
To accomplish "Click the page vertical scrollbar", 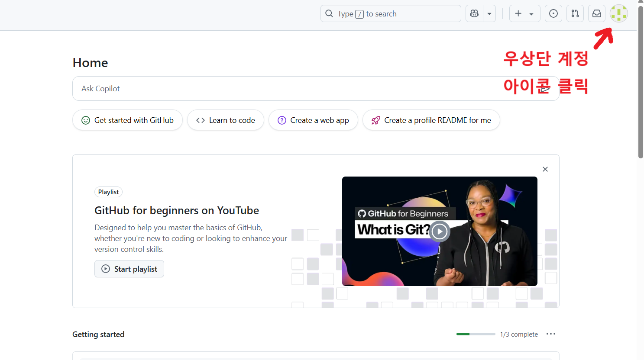I will [x=641, y=82].
